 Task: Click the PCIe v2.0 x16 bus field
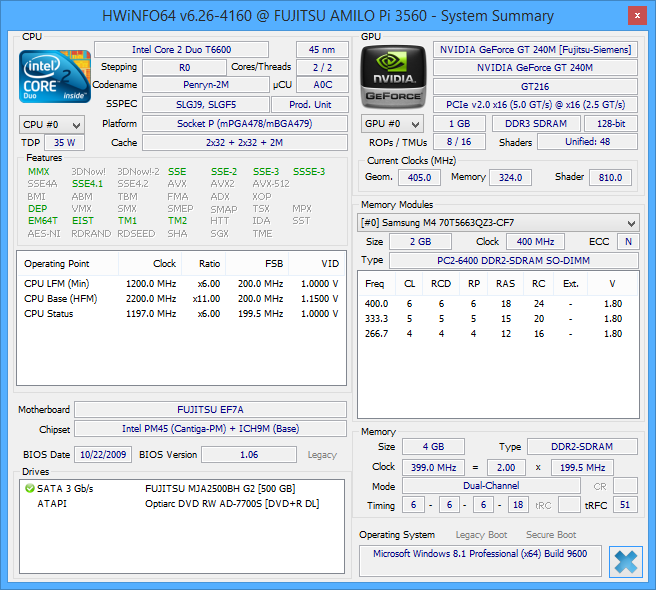(x=535, y=105)
